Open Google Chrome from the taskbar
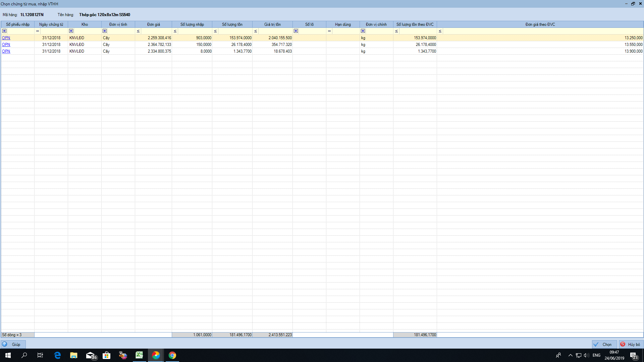The height and width of the screenshot is (362, 644). (172, 355)
